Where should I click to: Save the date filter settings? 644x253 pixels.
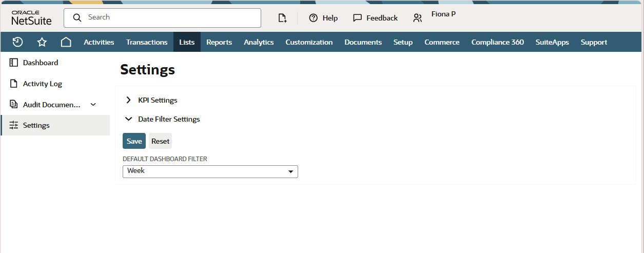coord(134,141)
